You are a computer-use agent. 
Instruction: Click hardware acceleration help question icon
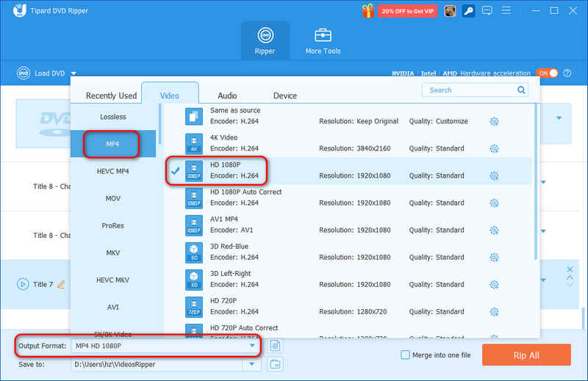pos(567,73)
